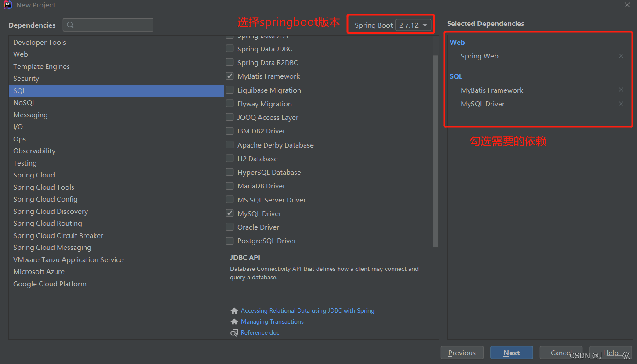Uncheck the MyBatis Framework checkbox
The image size is (637, 364).
point(229,76)
